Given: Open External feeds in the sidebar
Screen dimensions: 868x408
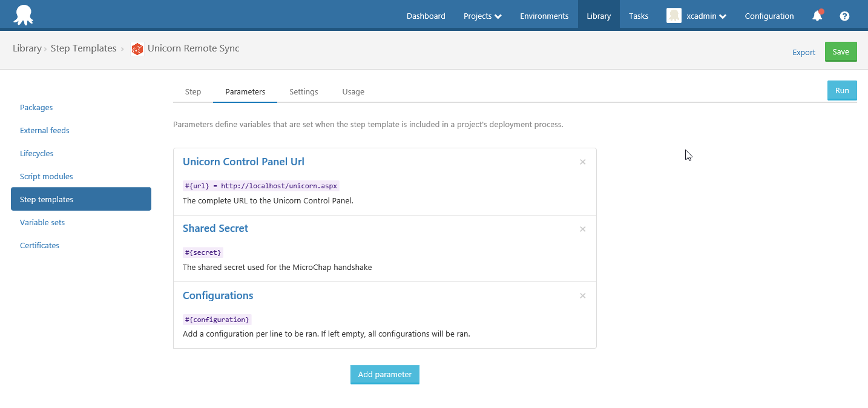Looking at the screenshot, I should pyautogui.click(x=45, y=131).
